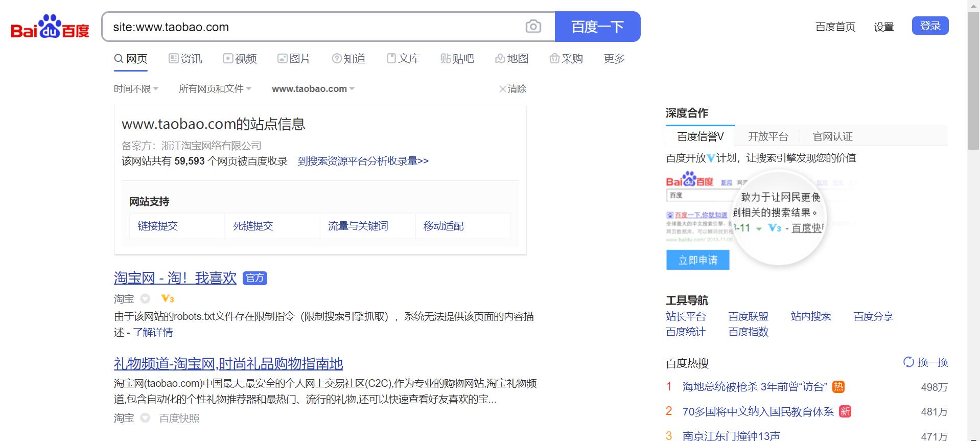Switch to the 贴吧 tab

coord(457,59)
